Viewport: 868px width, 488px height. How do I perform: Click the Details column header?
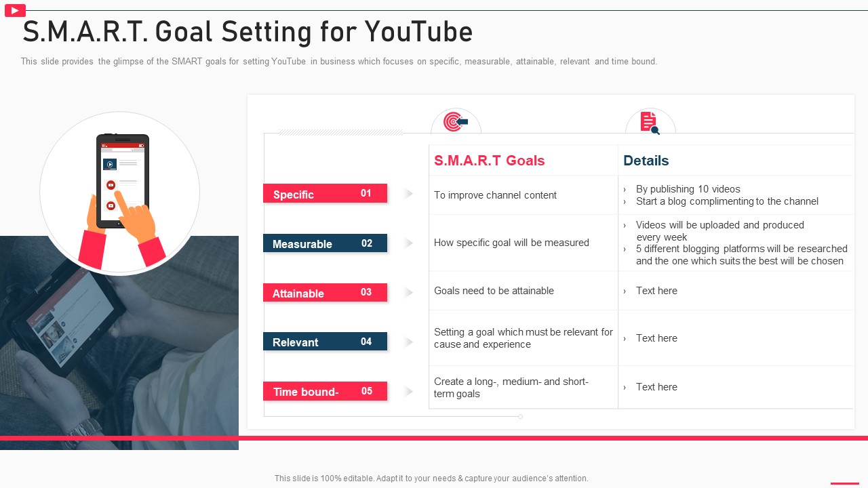(646, 161)
